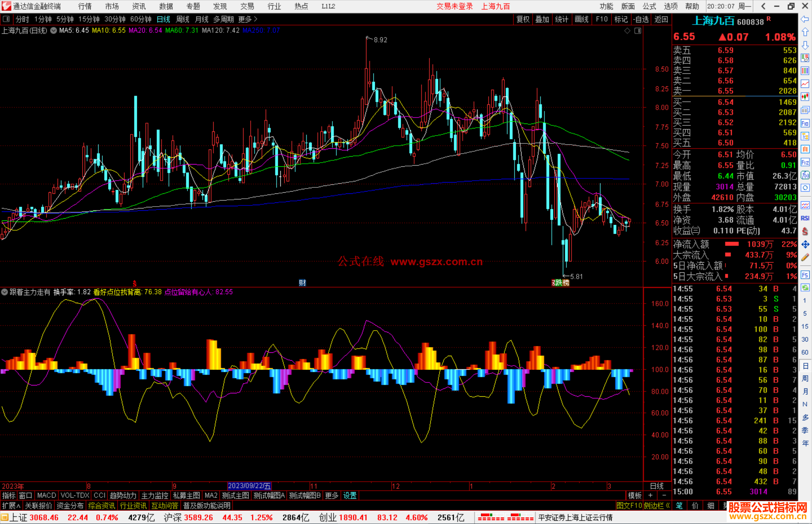Click the trend line chart sidebar icon

[805, 83]
